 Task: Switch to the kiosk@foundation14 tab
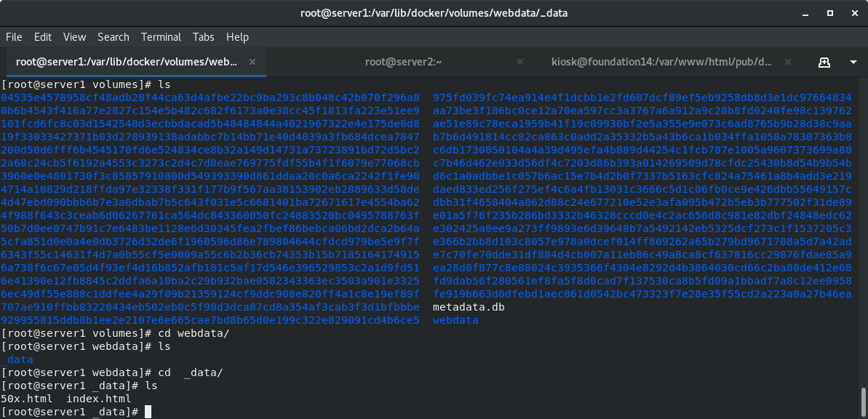coord(661,62)
